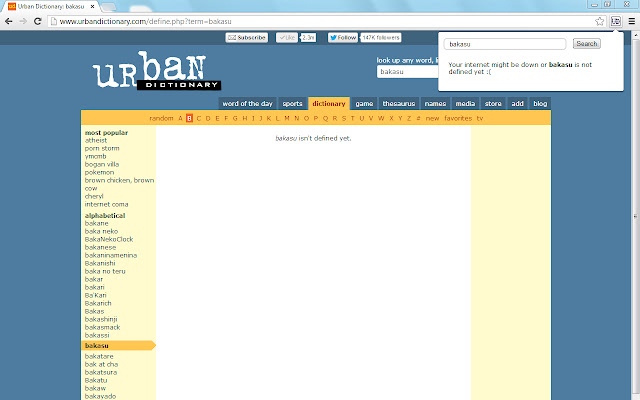Click the extension popup search field
The width and height of the screenshot is (640, 400).
tap(505, 44)
